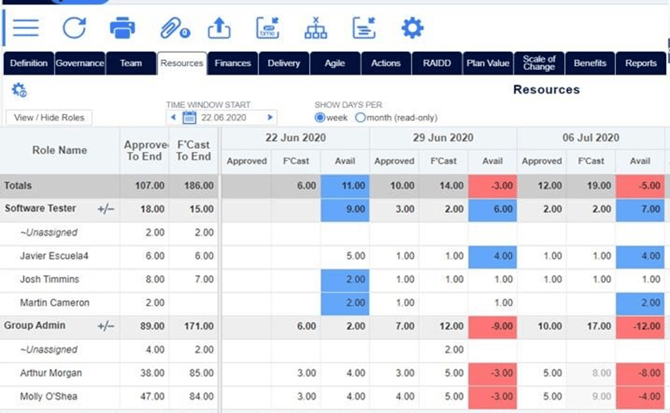Open the hamburger menu icon

pos(26,28)
